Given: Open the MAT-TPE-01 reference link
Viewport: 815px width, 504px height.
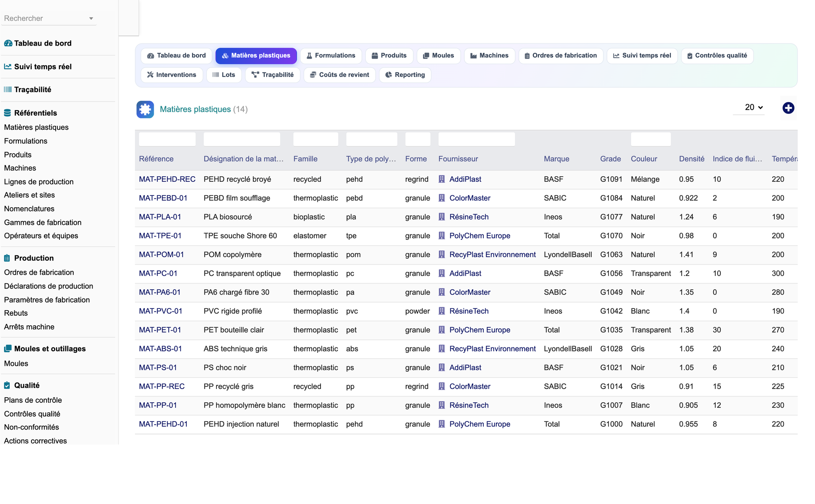Looking at the screenshot, I should (160, 236).
